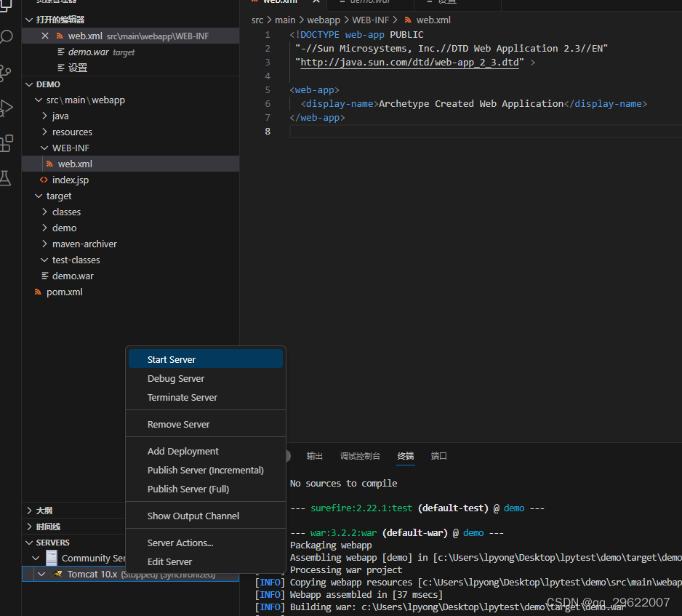The image size is (682, 616).
Task: Choose Debug Server from context menu
Action: (206, 379)
